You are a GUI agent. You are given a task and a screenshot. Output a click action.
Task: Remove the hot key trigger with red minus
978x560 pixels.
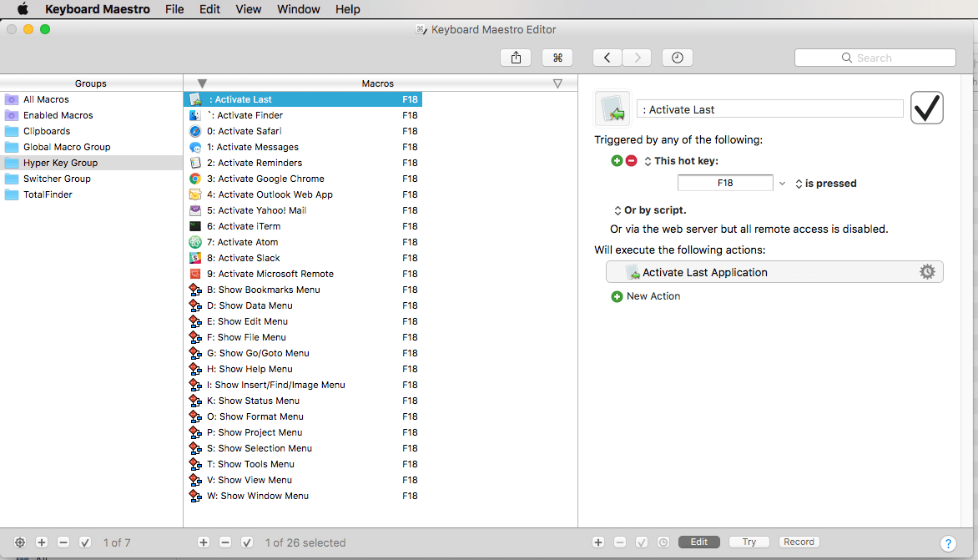631,161
